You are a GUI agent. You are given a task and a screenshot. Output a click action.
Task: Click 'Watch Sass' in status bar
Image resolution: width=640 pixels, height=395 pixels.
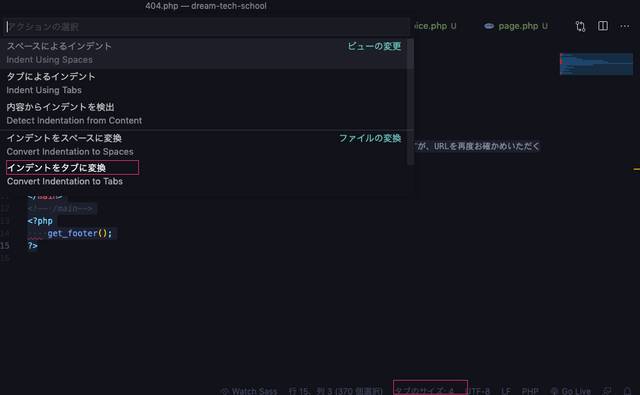[x=249, y=391]
